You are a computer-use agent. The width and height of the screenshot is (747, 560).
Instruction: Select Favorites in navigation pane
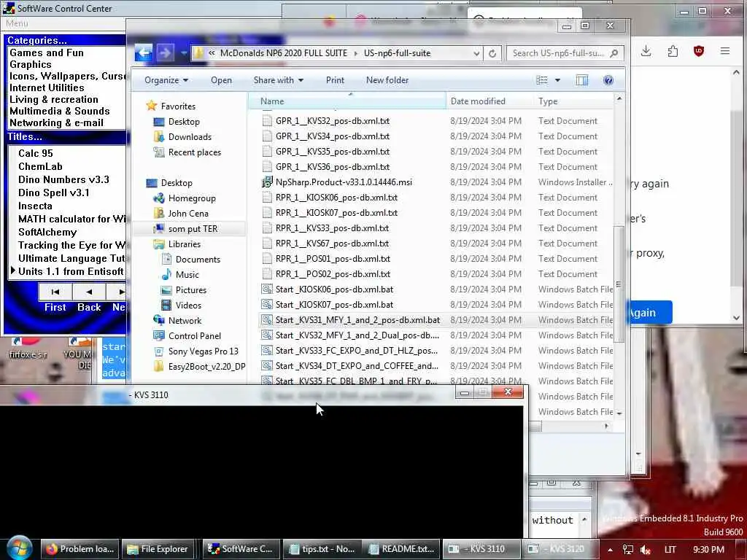[178, 106]
